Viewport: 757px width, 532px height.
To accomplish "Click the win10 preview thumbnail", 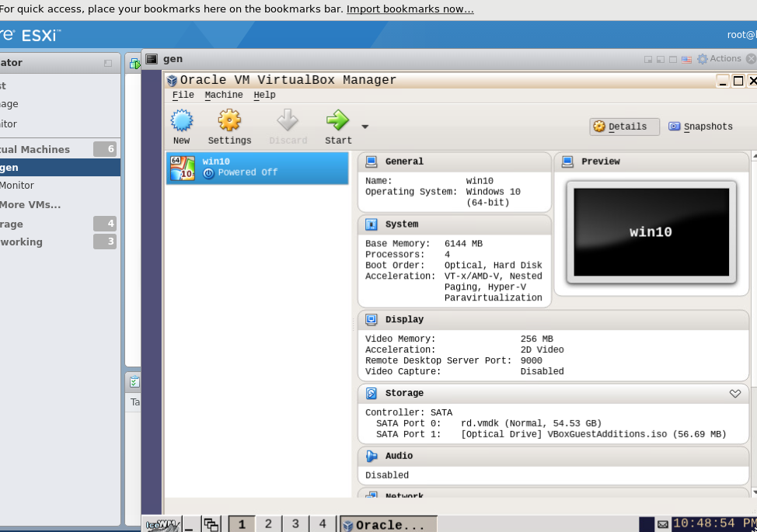I will tap(651, 232).
